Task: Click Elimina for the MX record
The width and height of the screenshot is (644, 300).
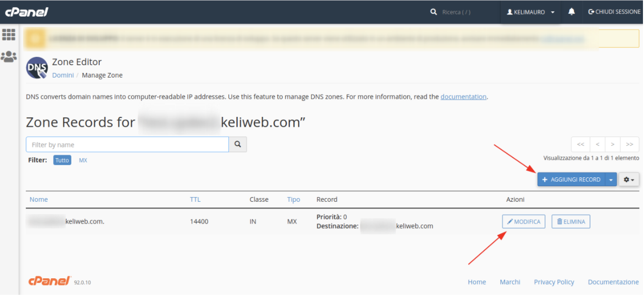Action: pos(571,221)
